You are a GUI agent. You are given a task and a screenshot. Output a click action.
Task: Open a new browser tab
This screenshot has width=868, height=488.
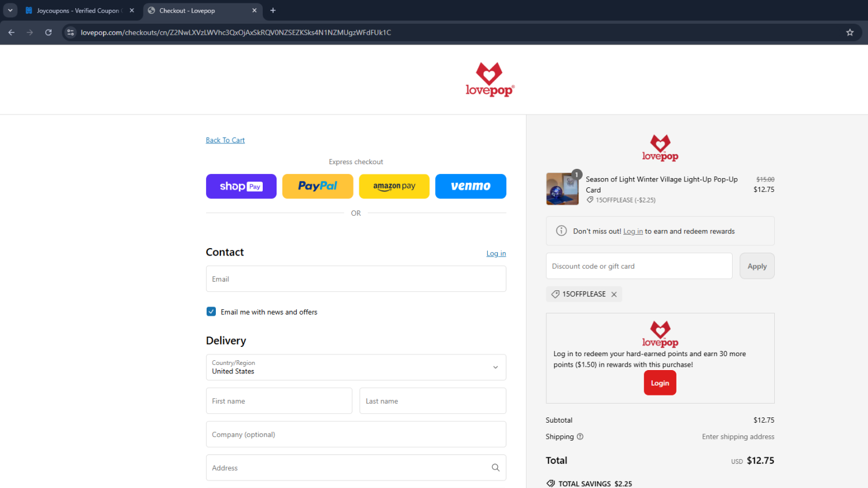tap(273, 10)
